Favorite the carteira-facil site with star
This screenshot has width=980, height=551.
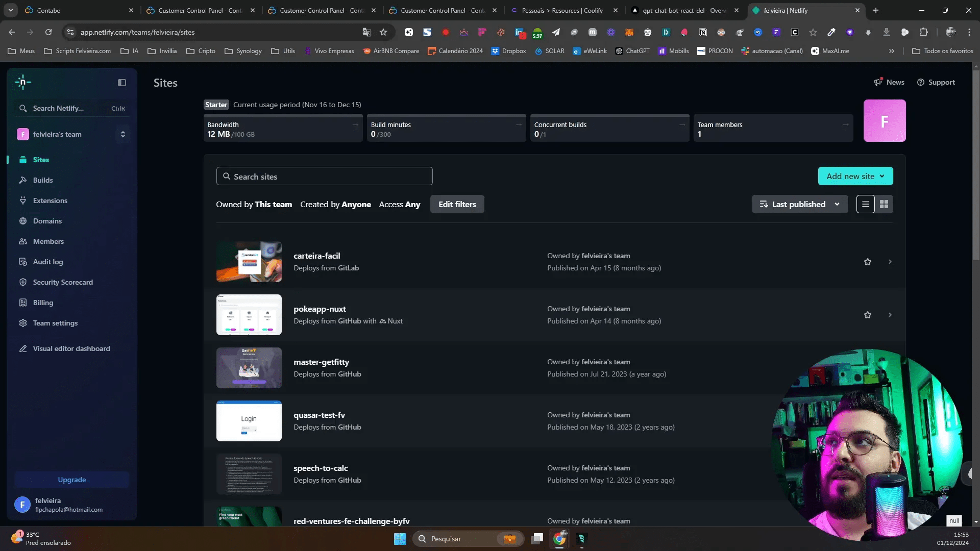[868, 262]
